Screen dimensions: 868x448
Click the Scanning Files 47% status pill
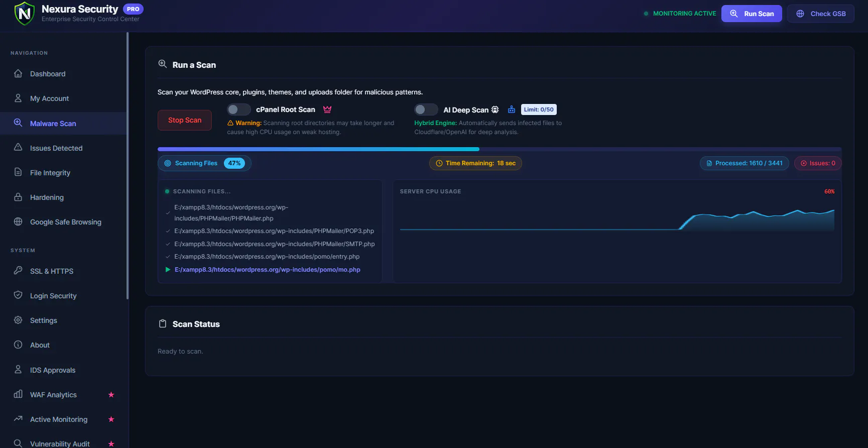click(x=204, y=163)
